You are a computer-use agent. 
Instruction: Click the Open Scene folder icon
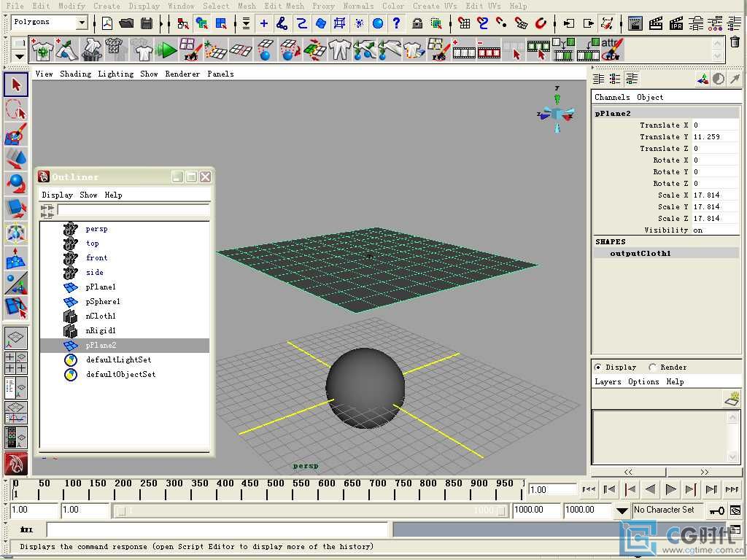coord(126,23)
